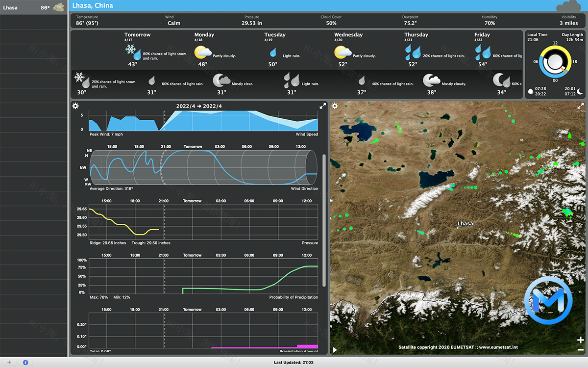Click the mostly cloudy night icon at 38°
Viewport: 588px width, 368px height.
[431, 79]
